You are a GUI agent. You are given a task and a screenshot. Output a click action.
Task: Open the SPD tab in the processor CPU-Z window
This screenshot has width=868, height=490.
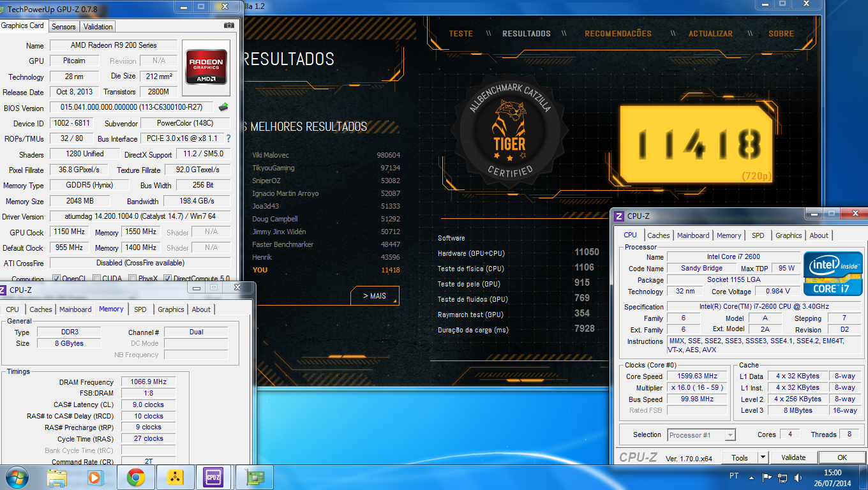(758, 235)
